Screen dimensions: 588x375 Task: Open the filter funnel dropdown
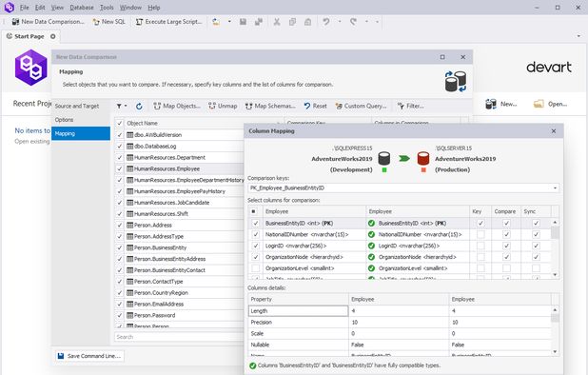tap(121, 107)
